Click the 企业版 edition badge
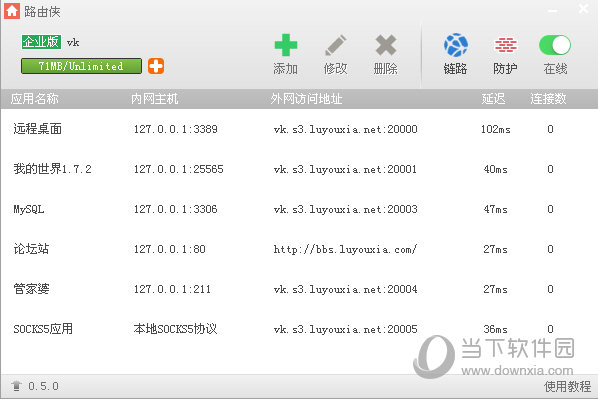This screenshot has width=598, height=400. [41, 42]
